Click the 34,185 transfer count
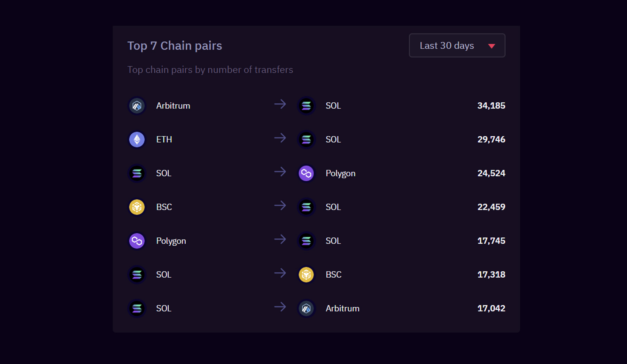Viewport: 627px width, 364px height. [491, 106]
